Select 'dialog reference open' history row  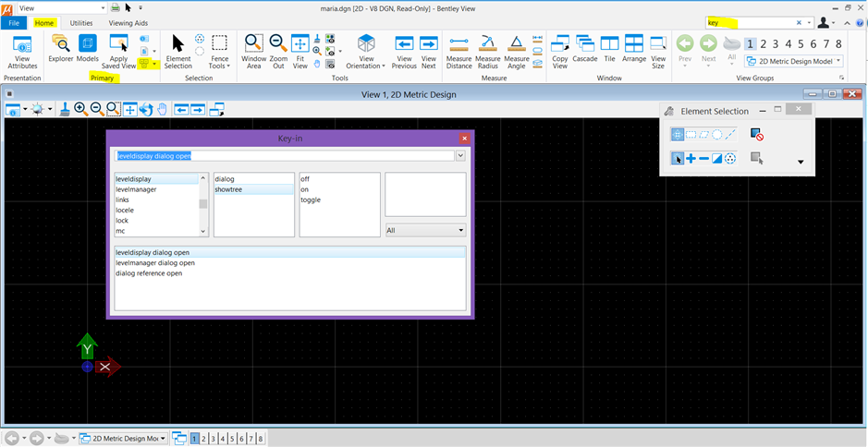click(289, 273)
